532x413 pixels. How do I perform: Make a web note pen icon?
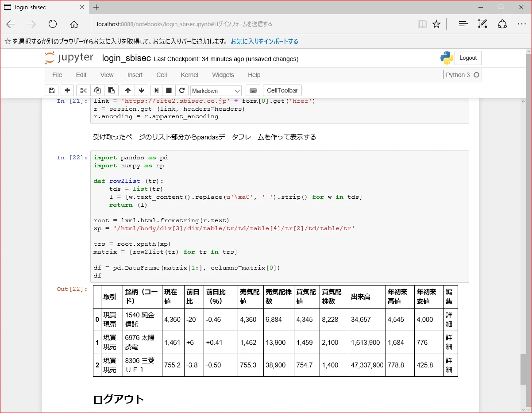point(482,24)
